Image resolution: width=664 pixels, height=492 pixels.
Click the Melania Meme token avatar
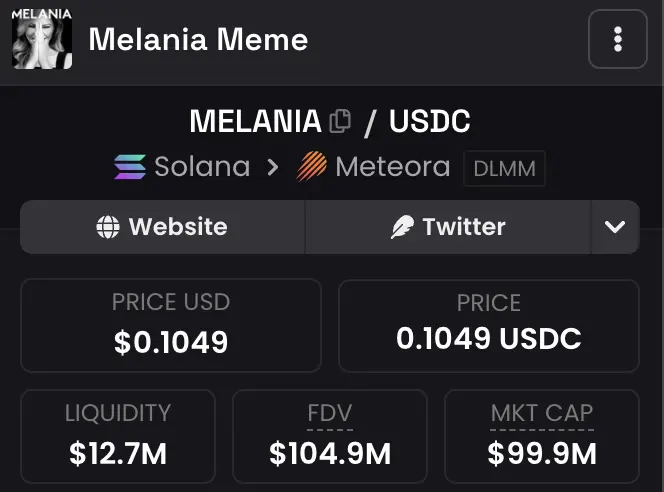pos(42,40)
